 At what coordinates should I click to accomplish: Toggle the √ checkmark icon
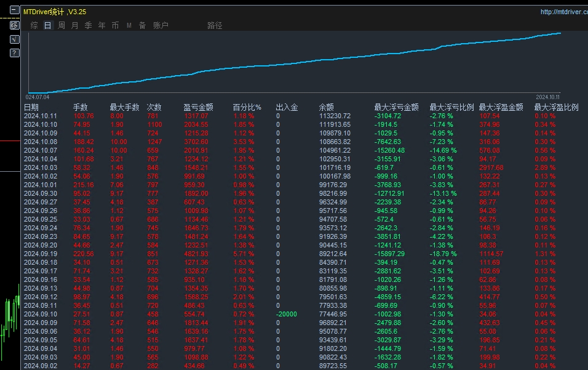point(14,39)
